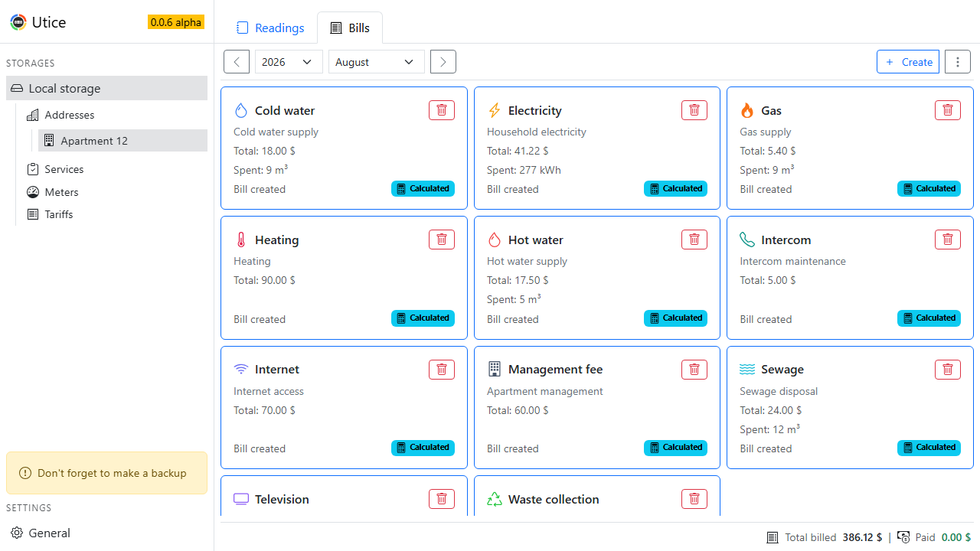Click the Calculated badge on Cold water
The image size is (980, 551).
[x=423, y=188]
